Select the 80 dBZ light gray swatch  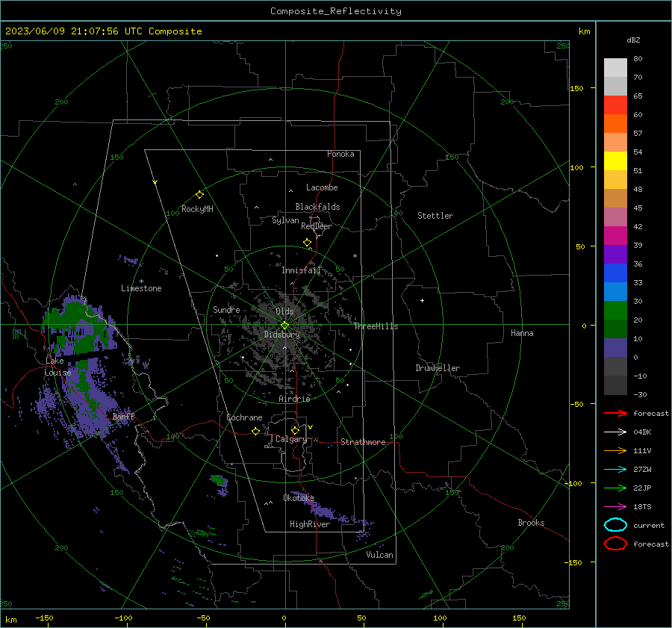coord(615,68)
